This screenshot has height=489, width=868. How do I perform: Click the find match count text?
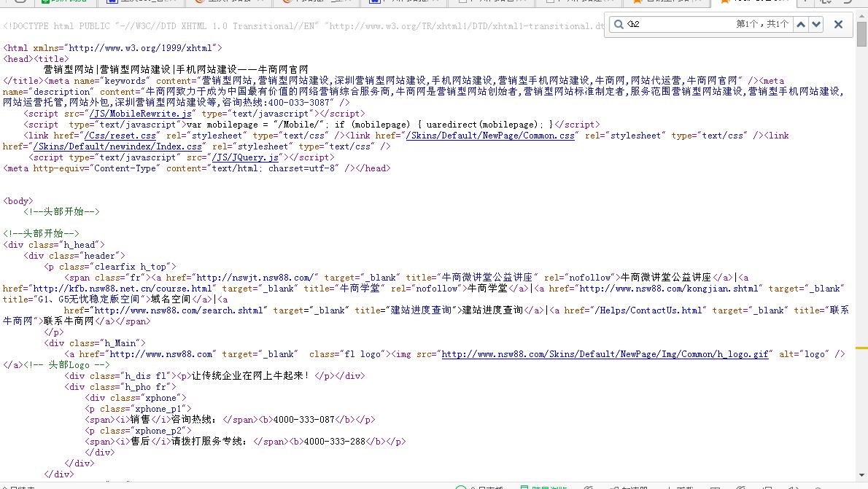point(762,24)
